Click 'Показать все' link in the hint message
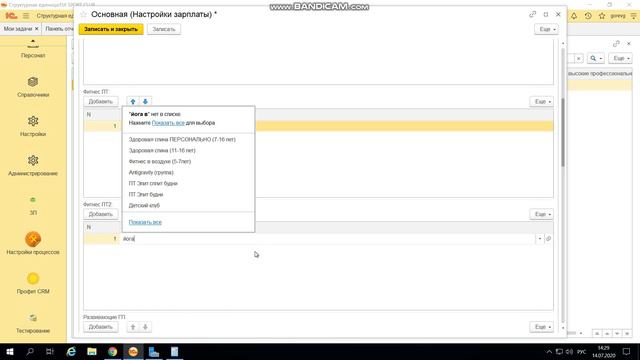 click(168, 123)
